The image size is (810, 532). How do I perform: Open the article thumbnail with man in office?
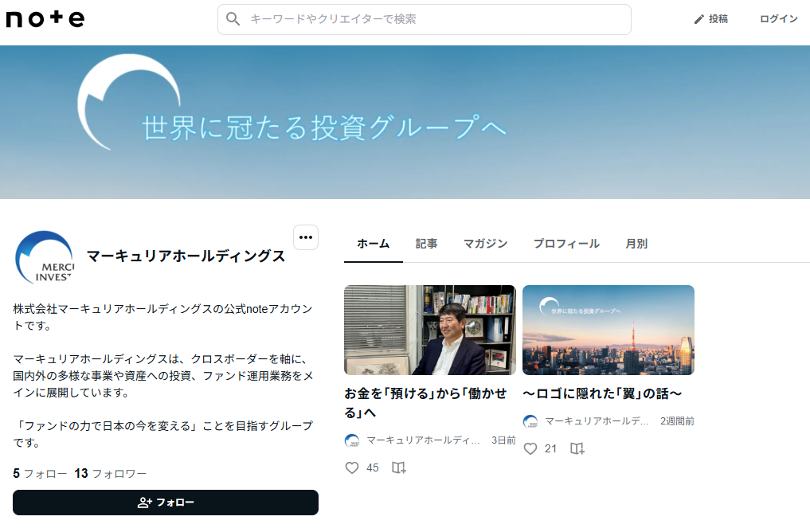point(430,330)
